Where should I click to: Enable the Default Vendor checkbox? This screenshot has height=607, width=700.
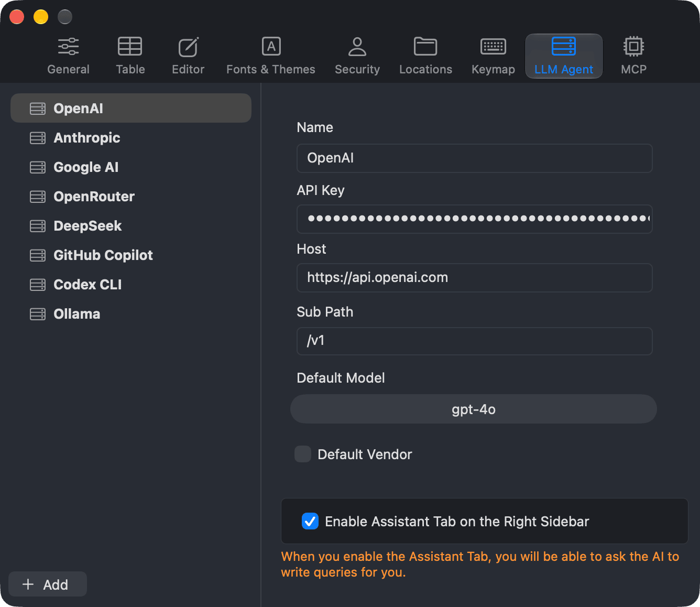click(x=303, y=454)
